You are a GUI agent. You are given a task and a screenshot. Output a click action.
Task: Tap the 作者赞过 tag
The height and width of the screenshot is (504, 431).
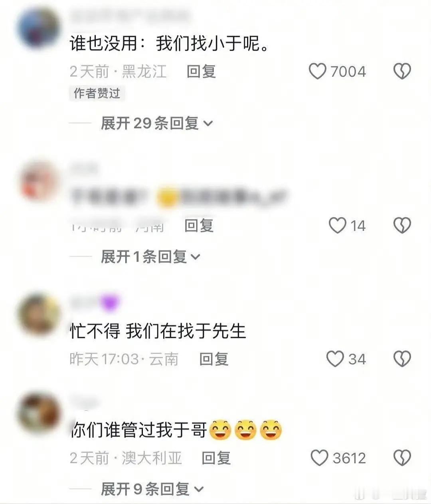pyautogui.click(x=97, y=93)
